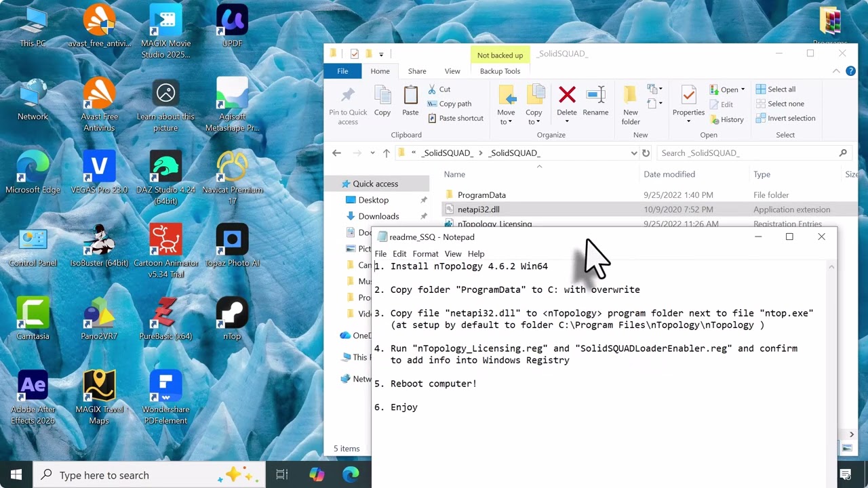The width and height of the screenshot is (868, 488).
Task: Open Control Panel desktop icon
Action: (33, 247)
